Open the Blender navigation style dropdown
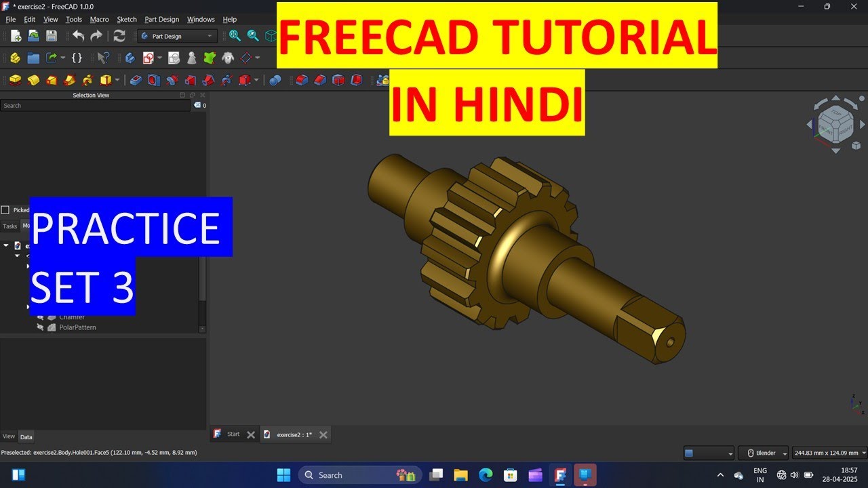The height and width of the screenshot is (488, 868). click(x=764, y=453)
